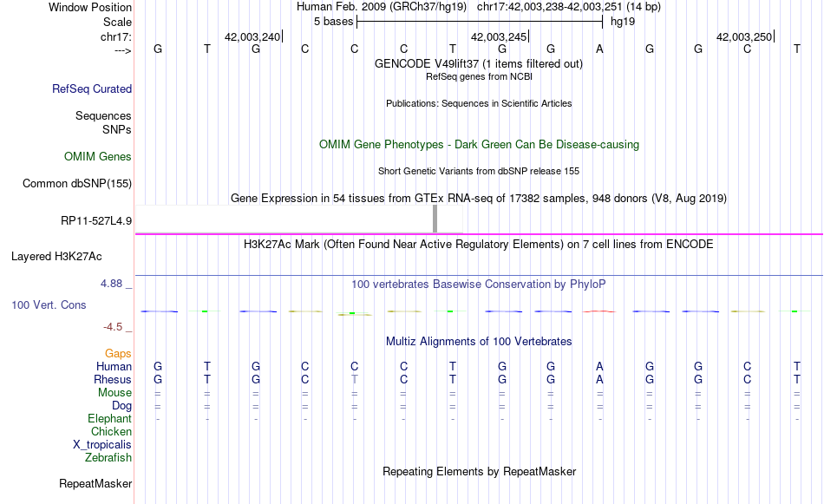Select the Dog species label
This screenshot has height=504, width=824.
122,406
